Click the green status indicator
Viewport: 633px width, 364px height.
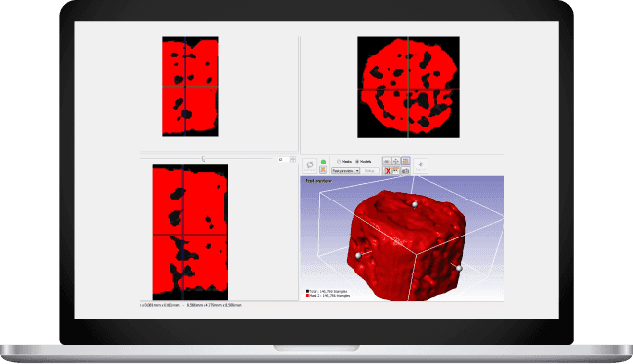[x=323, y=162]
